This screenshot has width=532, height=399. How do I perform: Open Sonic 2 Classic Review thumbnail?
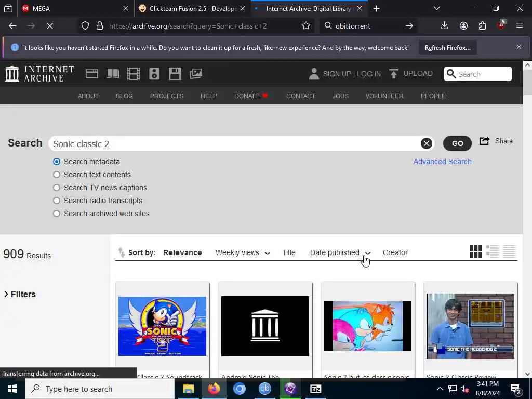pos(470,326)
